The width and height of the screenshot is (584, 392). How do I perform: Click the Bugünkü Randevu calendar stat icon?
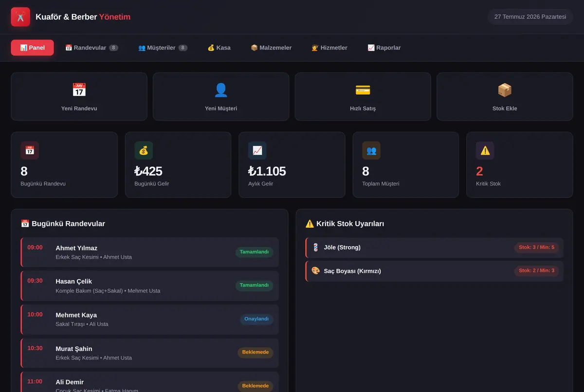click(x=30, y=151)
